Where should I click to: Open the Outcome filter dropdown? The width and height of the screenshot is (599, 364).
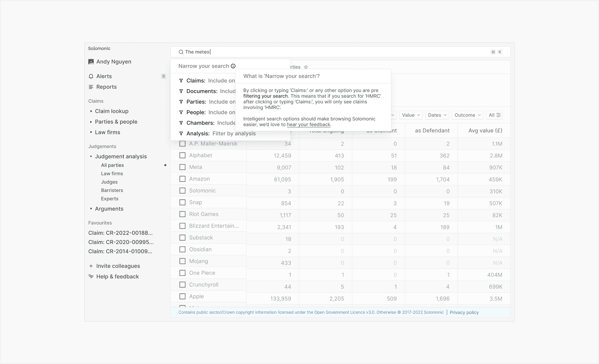467,115
